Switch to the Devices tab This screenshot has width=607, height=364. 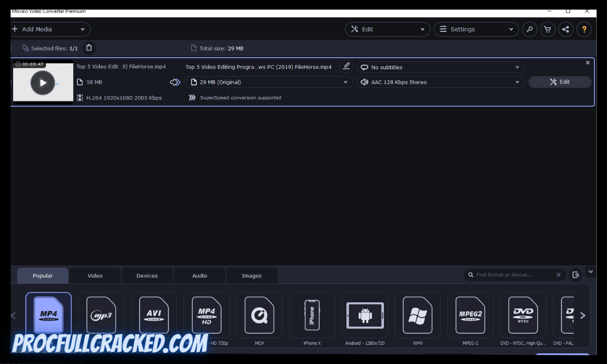click(x=147, y=276)
